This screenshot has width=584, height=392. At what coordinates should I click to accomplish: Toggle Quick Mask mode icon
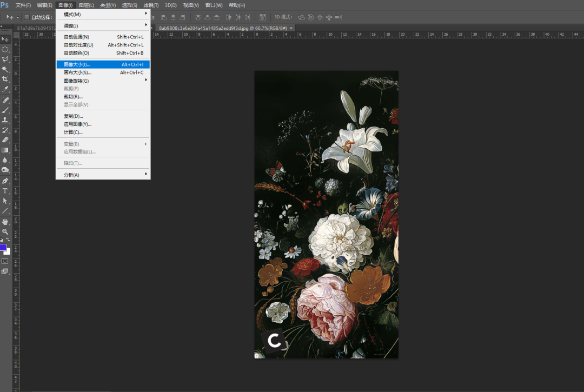click(5, 261)
